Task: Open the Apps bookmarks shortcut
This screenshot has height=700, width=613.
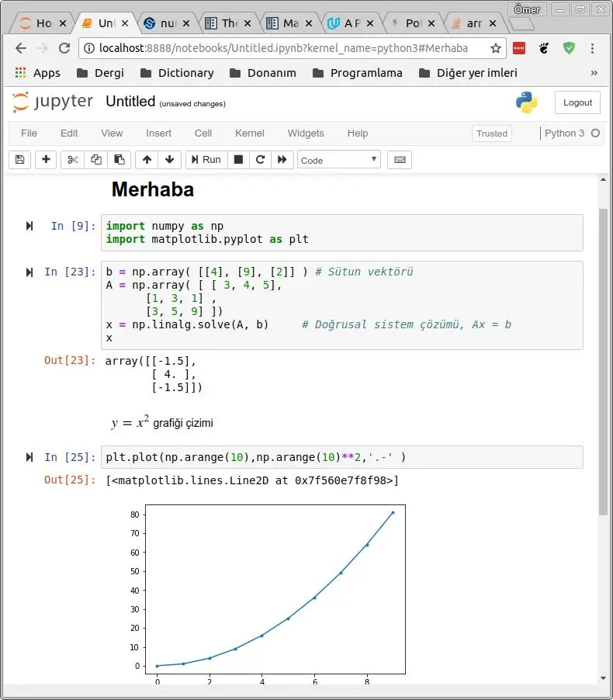Action: [x=38, y=73]
